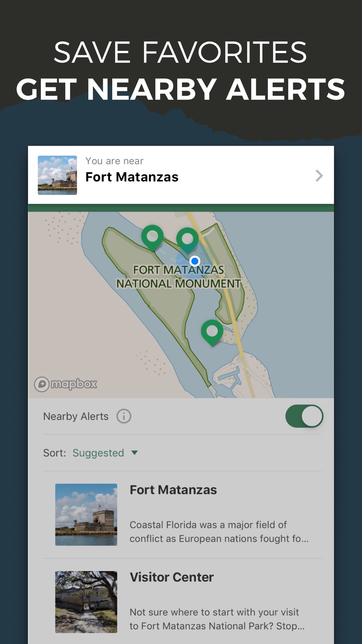This screenshot has height=644, width=362.
Task: Open the chevron arrow beside Fort Matanzas banner
Action: [319, 176]
